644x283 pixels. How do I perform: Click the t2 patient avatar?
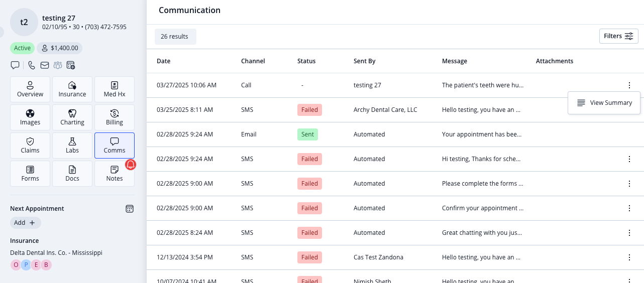(x=24, y=22)
